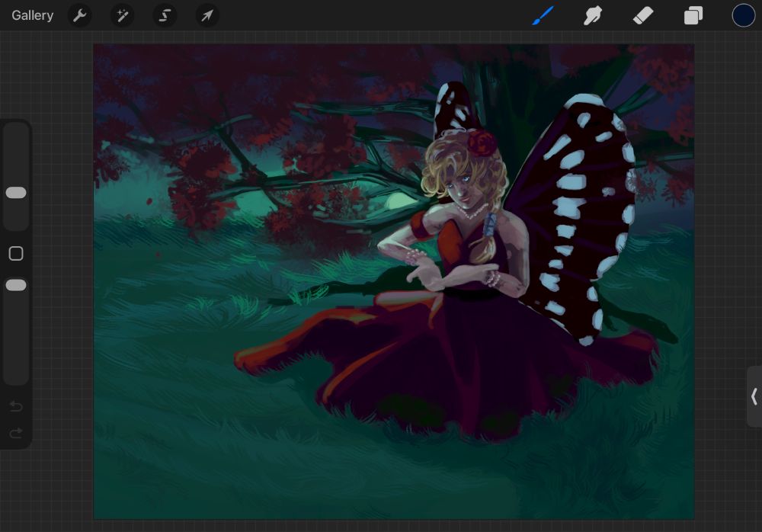Open the dark blue color picker
This screenshot has width=762, height=532.
(x=743, y=15)
